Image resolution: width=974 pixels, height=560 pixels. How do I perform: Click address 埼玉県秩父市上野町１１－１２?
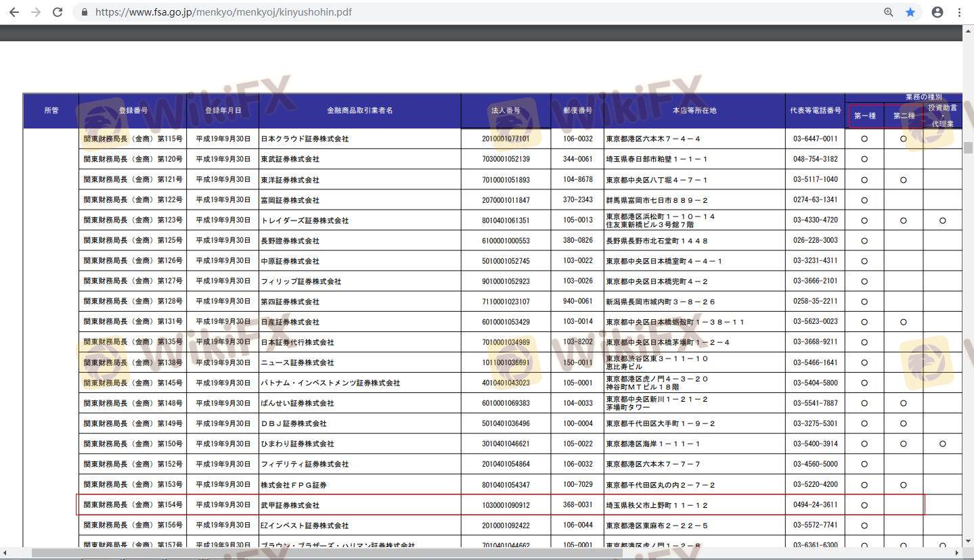click(657, 505)
